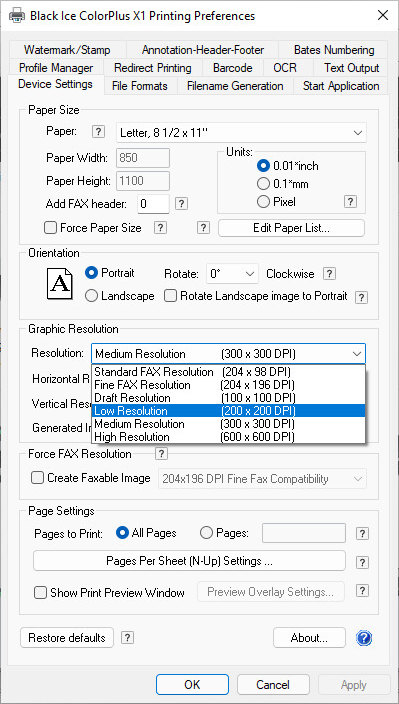The width and height of the screenshot is (399, 704).
Task: Click the Edit Paper List button
Action: coord(291,228)
